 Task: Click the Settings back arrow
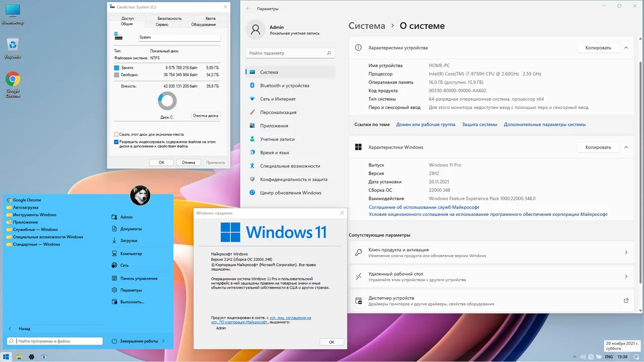click(x=248, y=8)
